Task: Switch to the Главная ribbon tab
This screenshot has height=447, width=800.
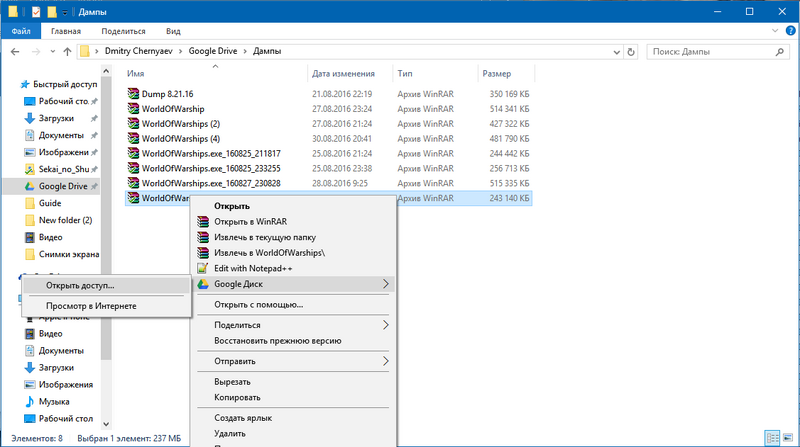Action: point(66,31)
